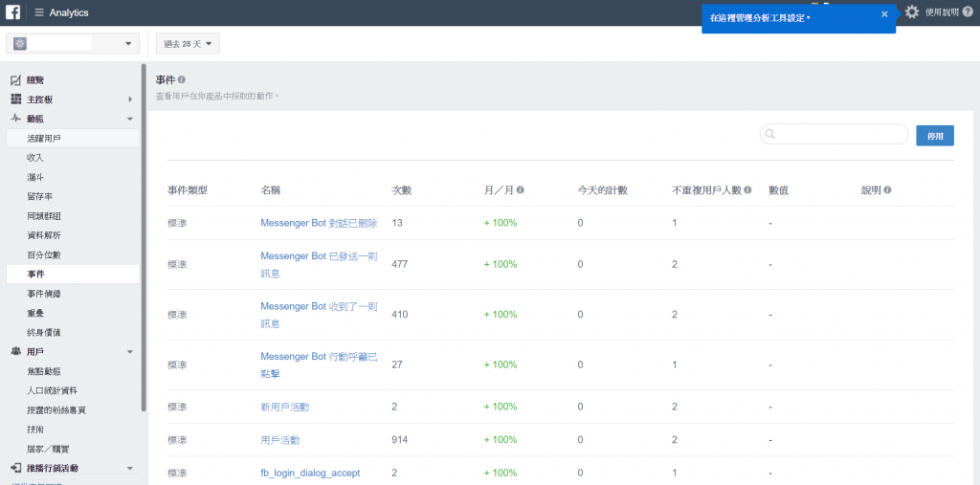Open the hamburger menu beside Analytics
Viewport: 980px width, 485px height.
tap(39, 12)
